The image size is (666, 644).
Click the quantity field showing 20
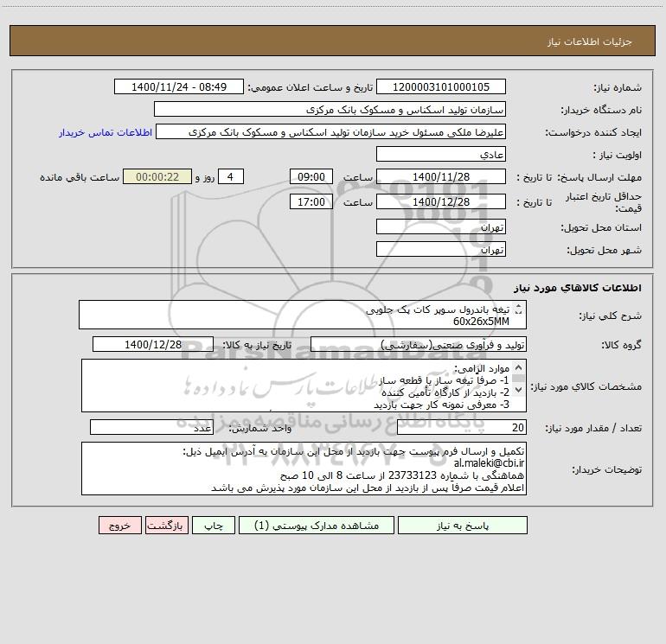point(462,427)
